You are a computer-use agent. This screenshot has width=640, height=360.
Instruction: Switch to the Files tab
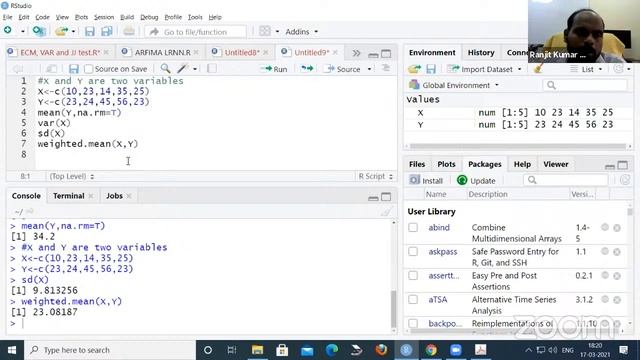[417, 164]
